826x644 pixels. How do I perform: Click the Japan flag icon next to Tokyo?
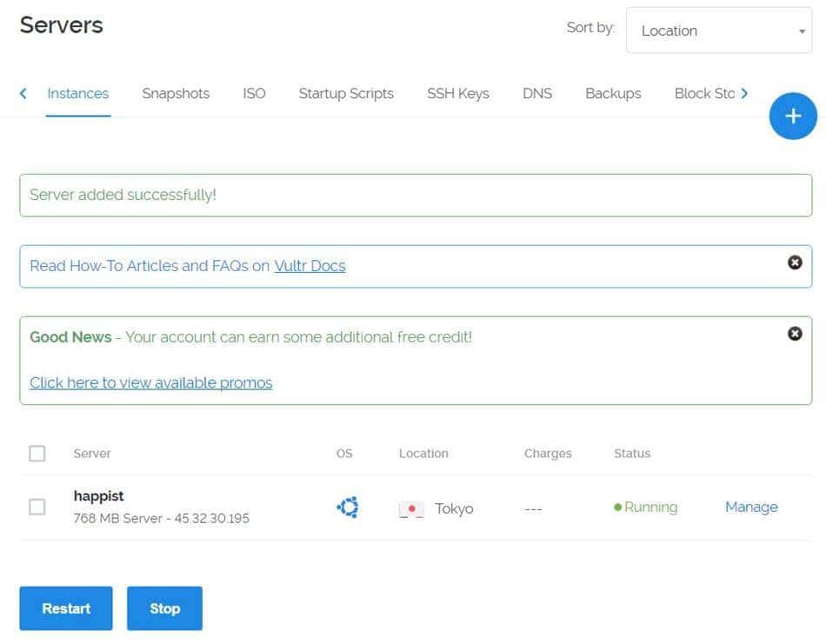pos(411,508)
